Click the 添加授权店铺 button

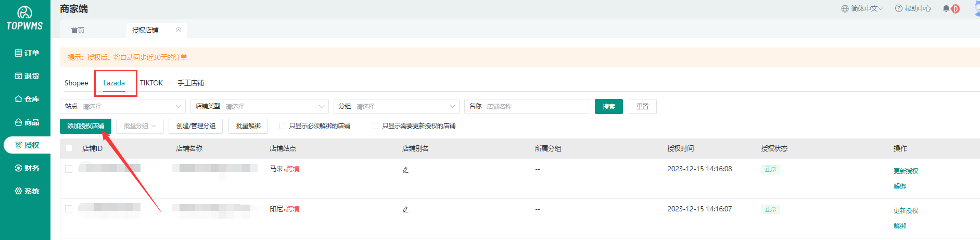(85, 126)
